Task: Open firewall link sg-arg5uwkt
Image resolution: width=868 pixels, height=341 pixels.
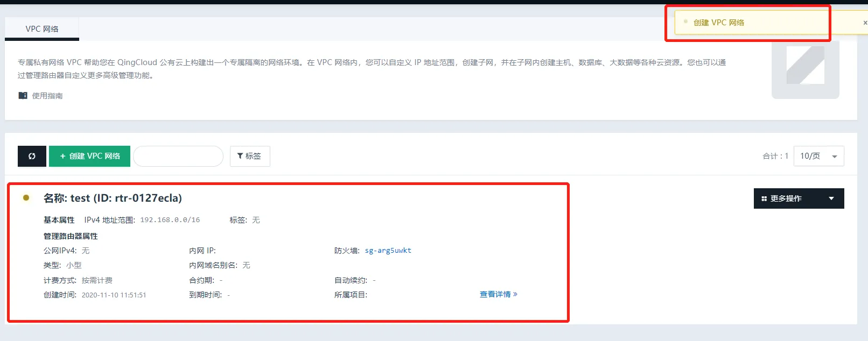Action: [388, 251]
